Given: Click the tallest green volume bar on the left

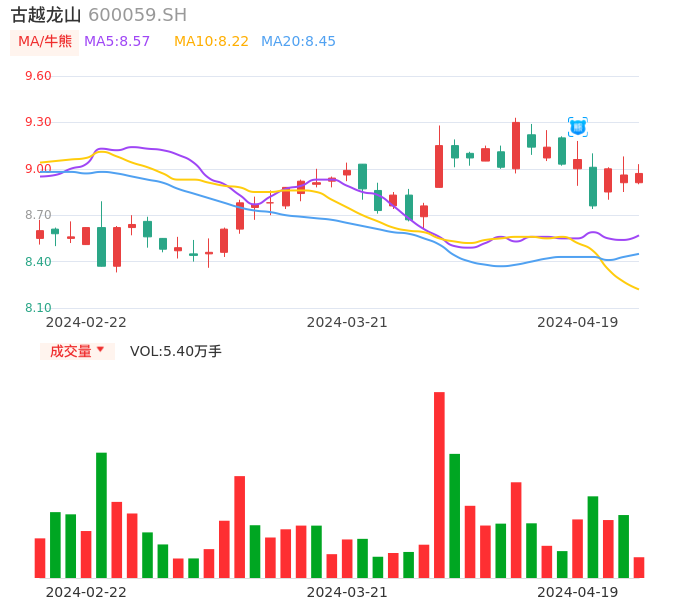Looking at the screenshot, I should click(x=101, y=515).
